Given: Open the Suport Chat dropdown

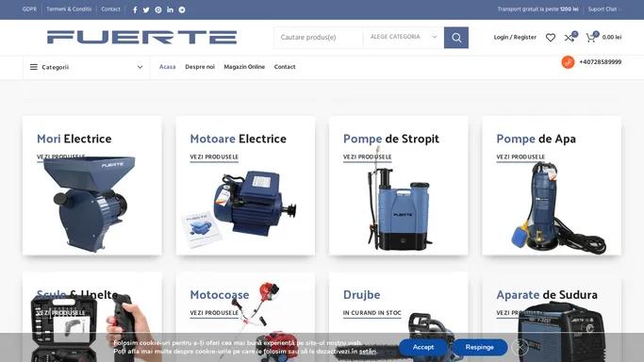Looking at the screenshot, I should click(604, 9).
